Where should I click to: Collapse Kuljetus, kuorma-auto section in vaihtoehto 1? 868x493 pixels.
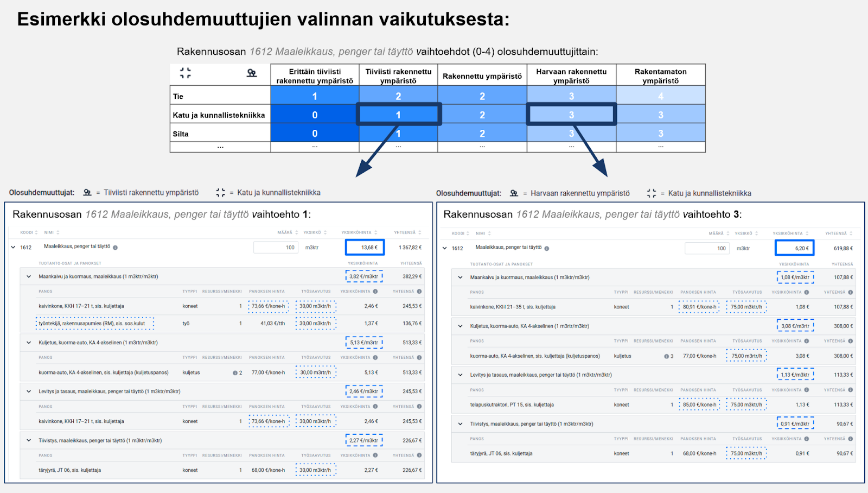[x=29, y=343]
